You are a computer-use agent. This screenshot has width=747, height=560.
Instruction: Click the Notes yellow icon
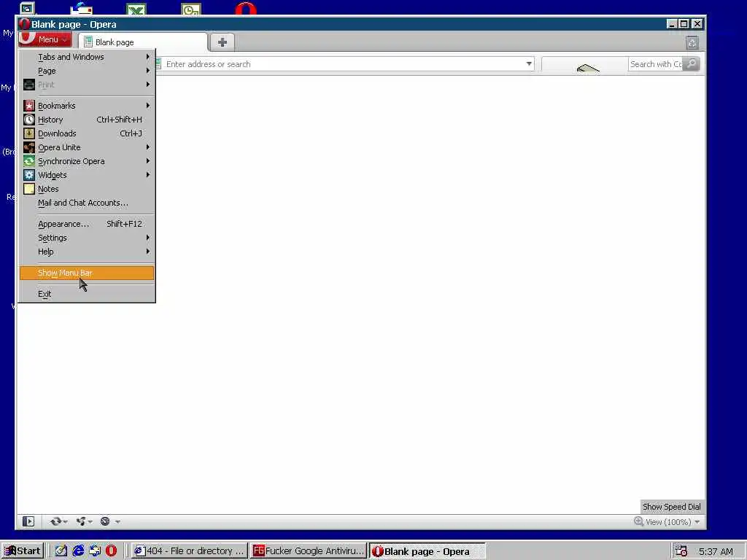tap(29, 189)
